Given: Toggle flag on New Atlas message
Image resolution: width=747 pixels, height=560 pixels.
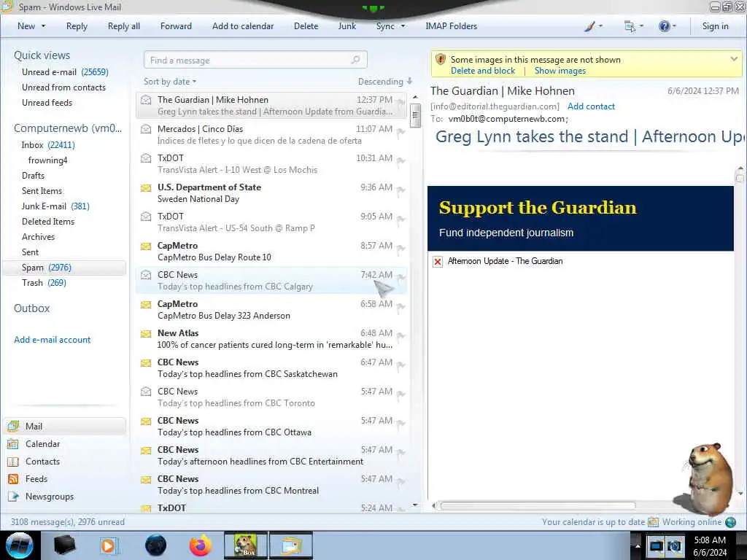Looking at the screenshot, I should pos(401,335).
